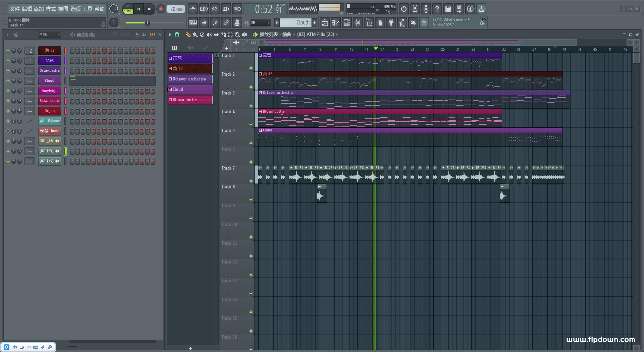Mute Track 1 using its green LED
The image size is (644, 352).
point(251,68)
